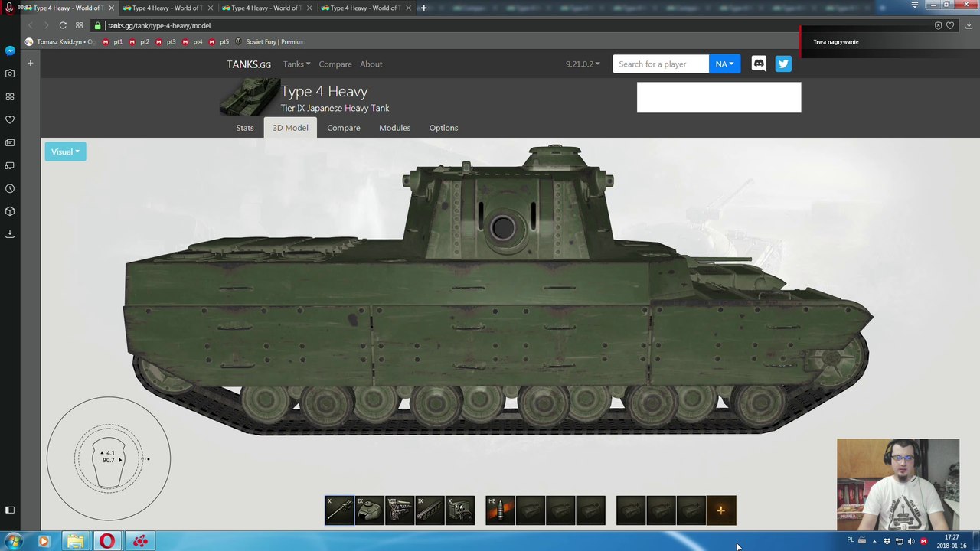980x551 pixels.
Task: Select the tier IX tracks suspension slot
Action: (x=430, y=510)
